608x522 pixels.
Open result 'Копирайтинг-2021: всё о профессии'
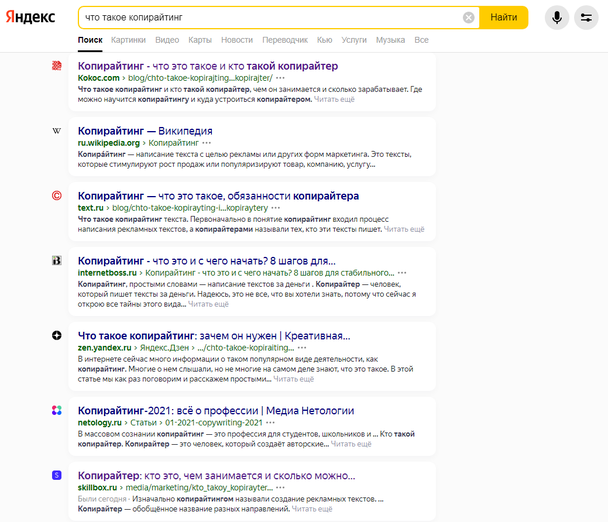click(216, 411)
